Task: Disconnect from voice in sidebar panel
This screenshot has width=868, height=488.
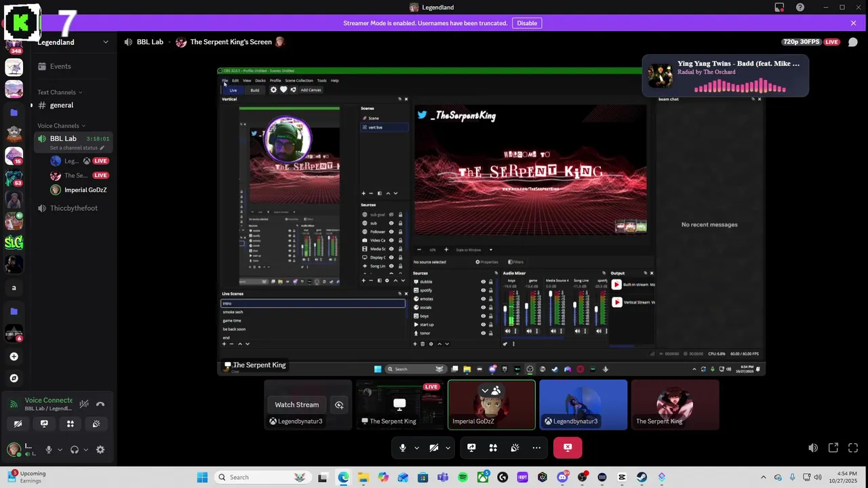Action: coord(100,404)
